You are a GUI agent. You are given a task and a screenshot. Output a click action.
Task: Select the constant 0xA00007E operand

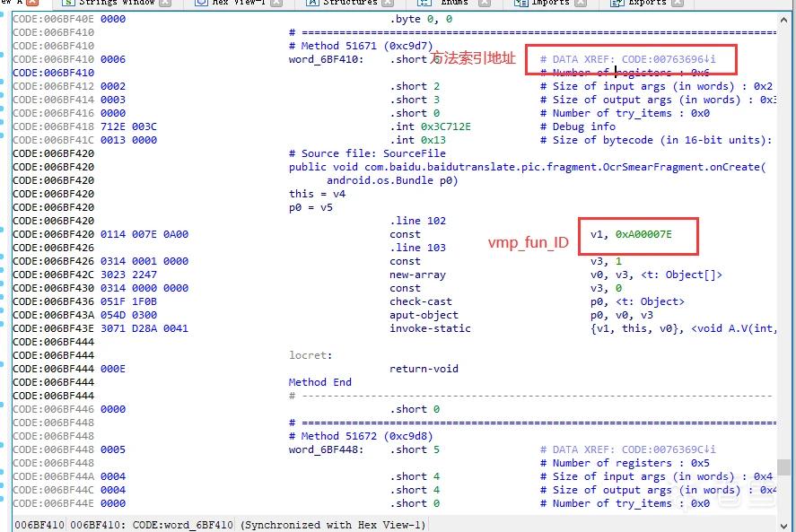643,234
